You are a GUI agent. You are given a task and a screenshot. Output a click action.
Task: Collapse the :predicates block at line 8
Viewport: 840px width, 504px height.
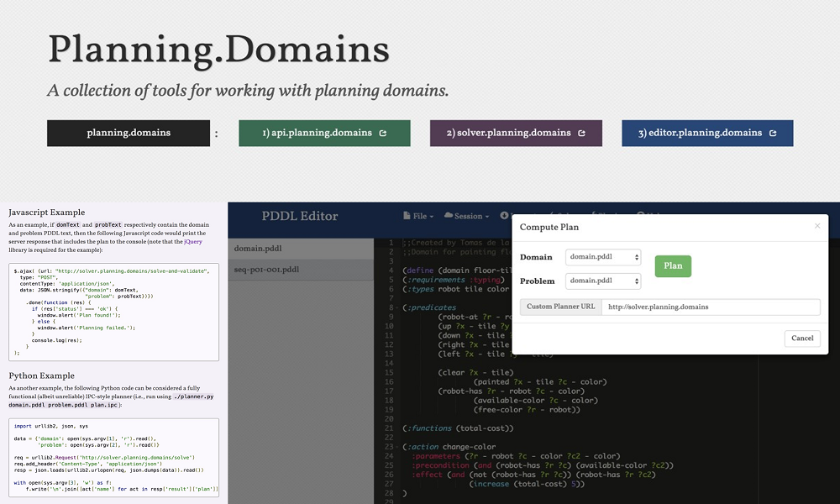(396, 307)
